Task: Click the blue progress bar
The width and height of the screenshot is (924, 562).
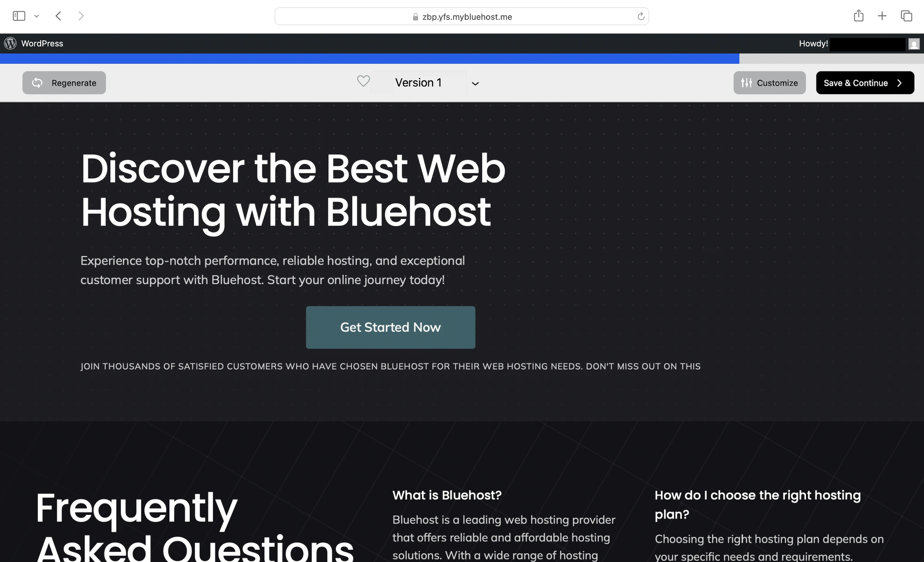Action: pos(369,58)
